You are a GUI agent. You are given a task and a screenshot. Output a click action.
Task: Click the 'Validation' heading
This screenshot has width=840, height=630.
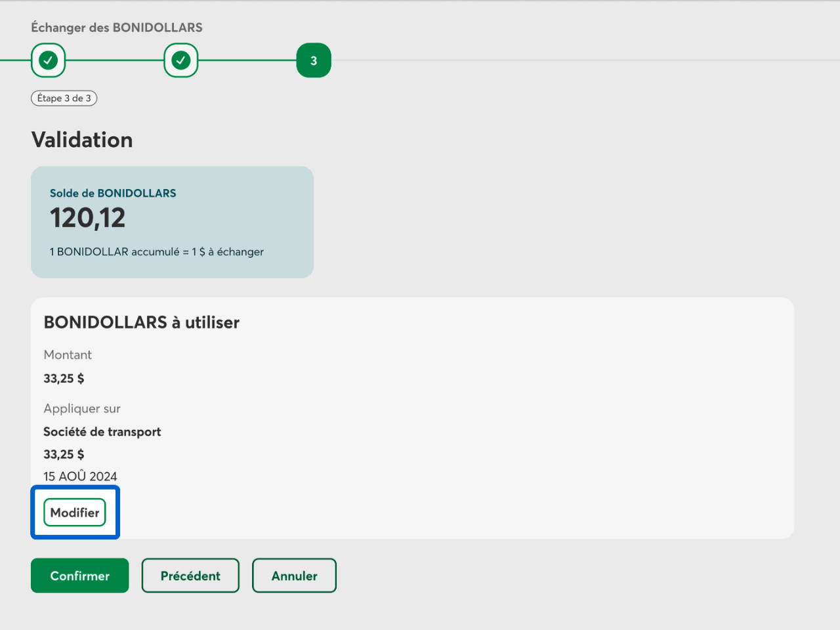pyautogui.click(x=82, y=140)
